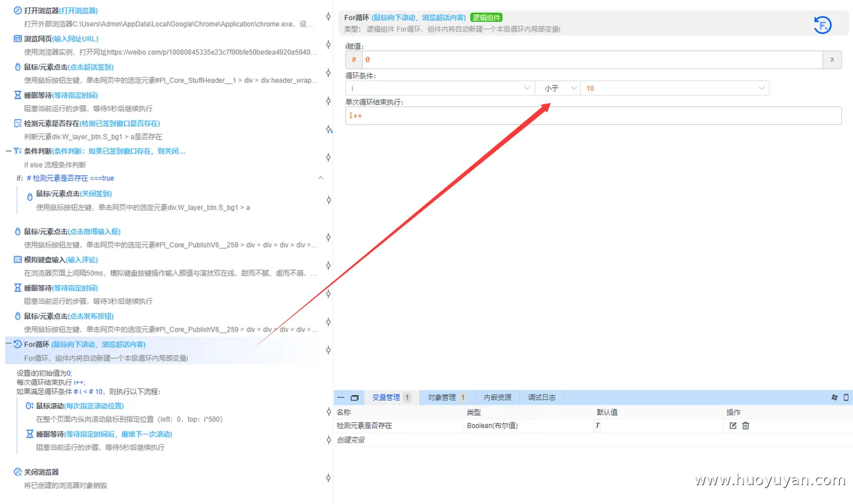Click the compass icon of the 打开浏览器 step
This screenshot has width=853, height=504.
(18, 10)
